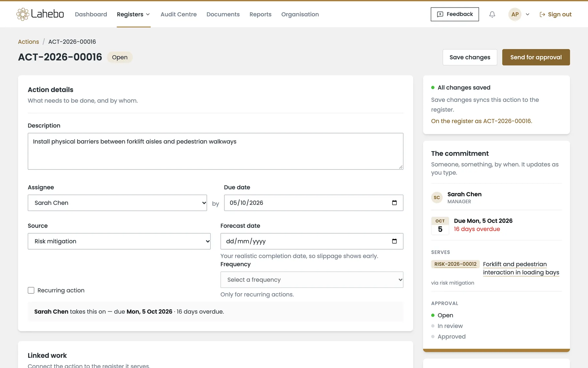
Task: Click Send for approval
Action: tap(536, 57)
